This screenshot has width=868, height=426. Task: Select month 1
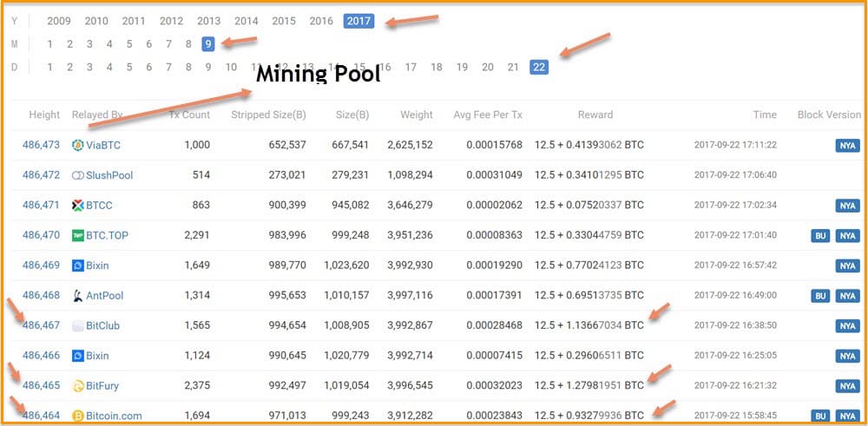pos(49,44)
